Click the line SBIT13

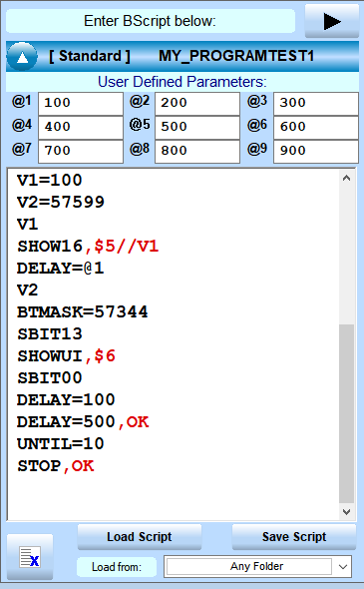(50, 334)
